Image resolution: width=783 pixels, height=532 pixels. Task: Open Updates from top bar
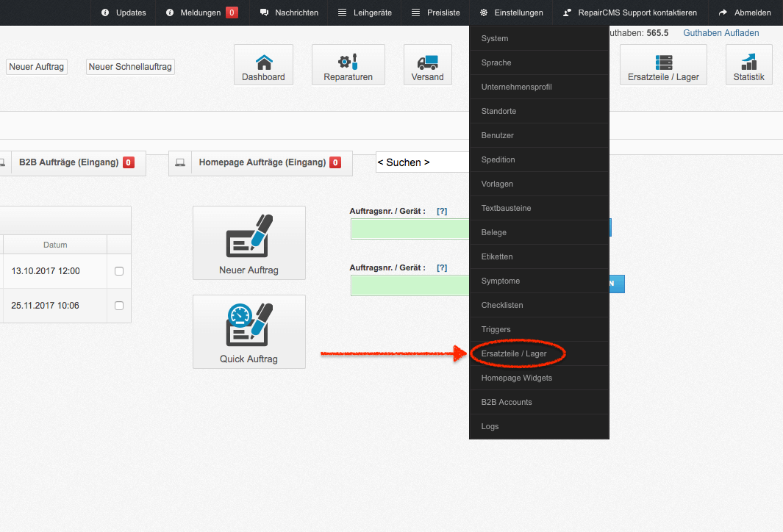click(x=124, y=12)
